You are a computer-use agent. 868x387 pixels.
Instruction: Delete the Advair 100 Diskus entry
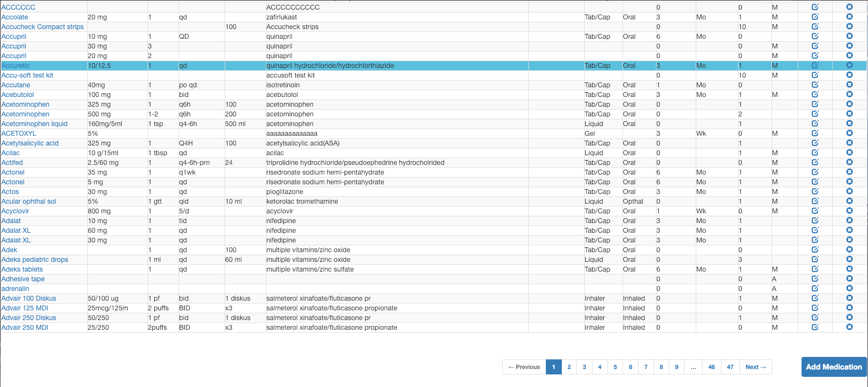pyautogui.click(x=850, y=298)
